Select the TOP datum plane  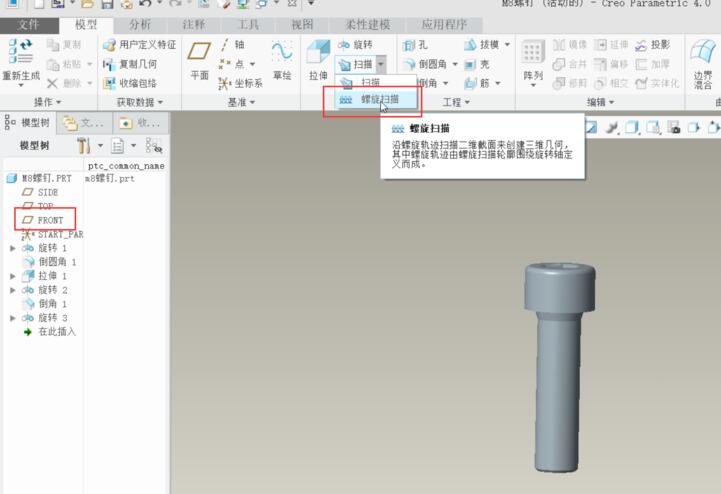pos(39,206)
